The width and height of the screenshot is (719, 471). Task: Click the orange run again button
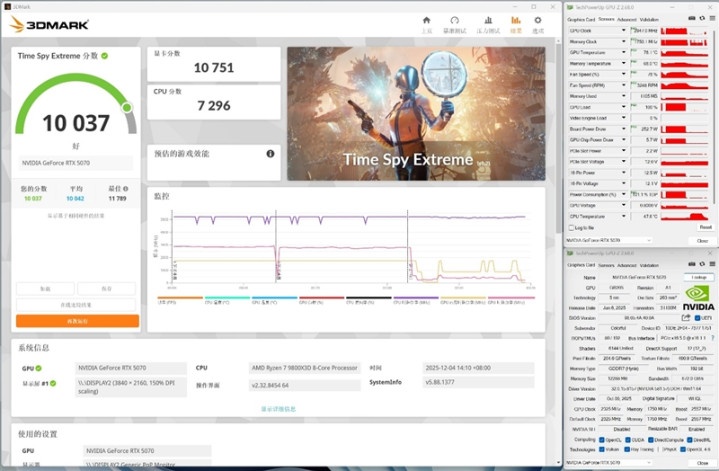(77, 321)
